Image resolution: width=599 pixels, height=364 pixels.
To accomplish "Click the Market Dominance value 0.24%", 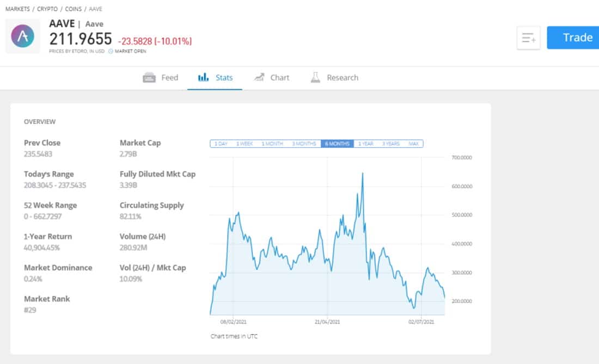I will [x=33, y=279].
